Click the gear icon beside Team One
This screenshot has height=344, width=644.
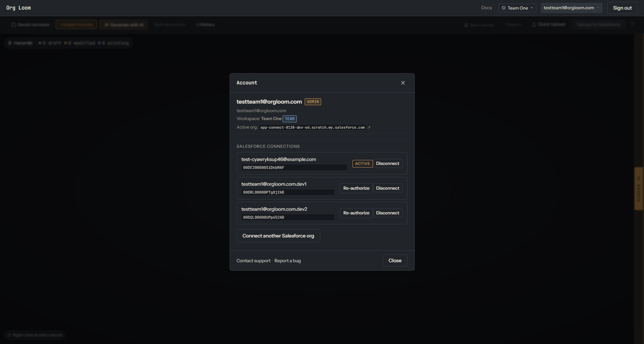point(504,8)
